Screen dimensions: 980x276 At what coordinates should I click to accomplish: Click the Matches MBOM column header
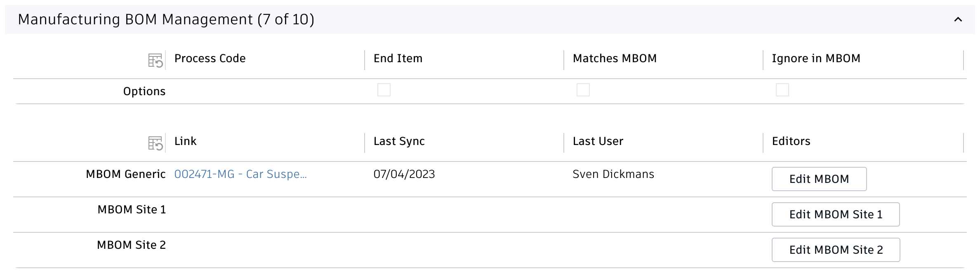pos(614,58)
